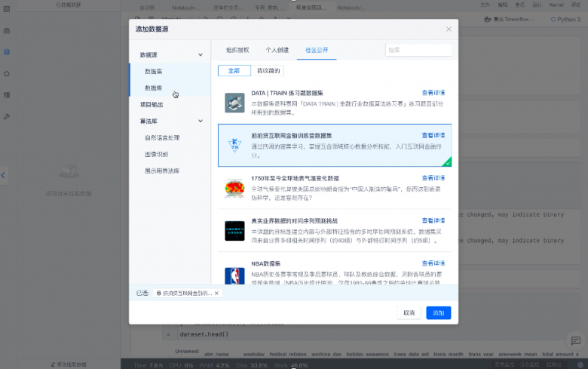Collapse the 算法库 section chevron

(201, 121)
